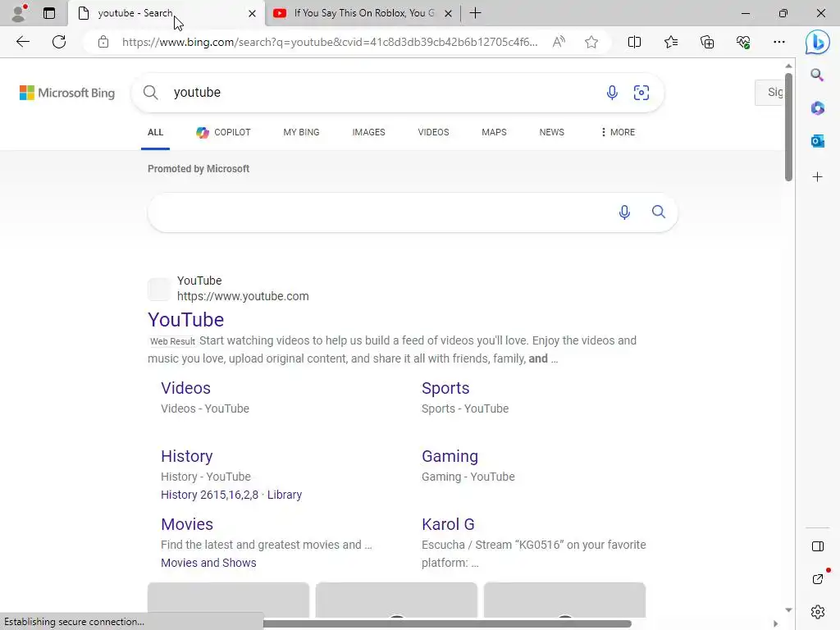The width and height of the screenshot is (840, 630).
Task: Open Bing Copilot sidebar button
Action: tap(818, 42)
